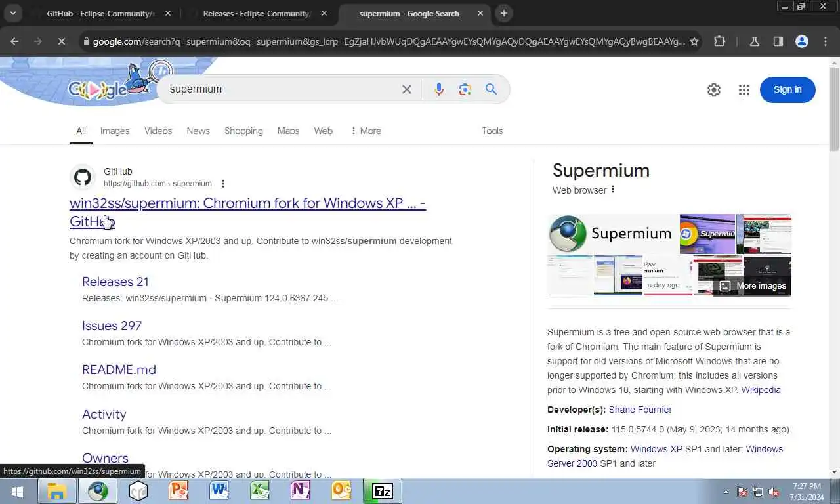Open the tab search dropdown arrow
This screenshot has height=504, width=840.
12,13
